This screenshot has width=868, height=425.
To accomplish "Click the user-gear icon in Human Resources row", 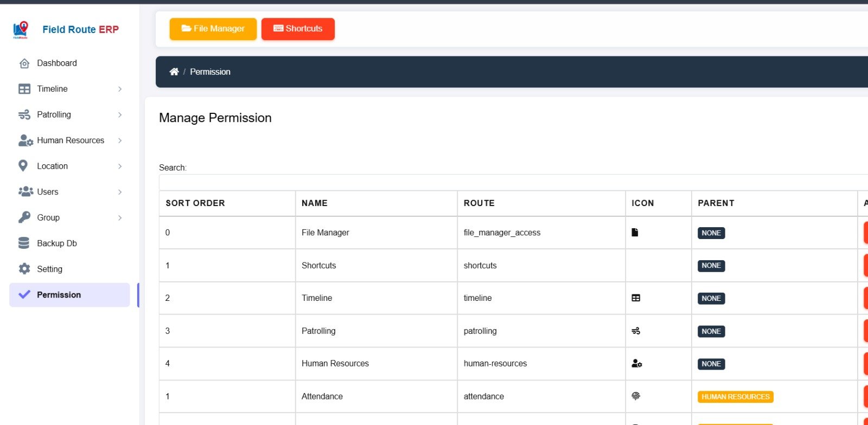I will pyautogui.click(x=637, y=364).
